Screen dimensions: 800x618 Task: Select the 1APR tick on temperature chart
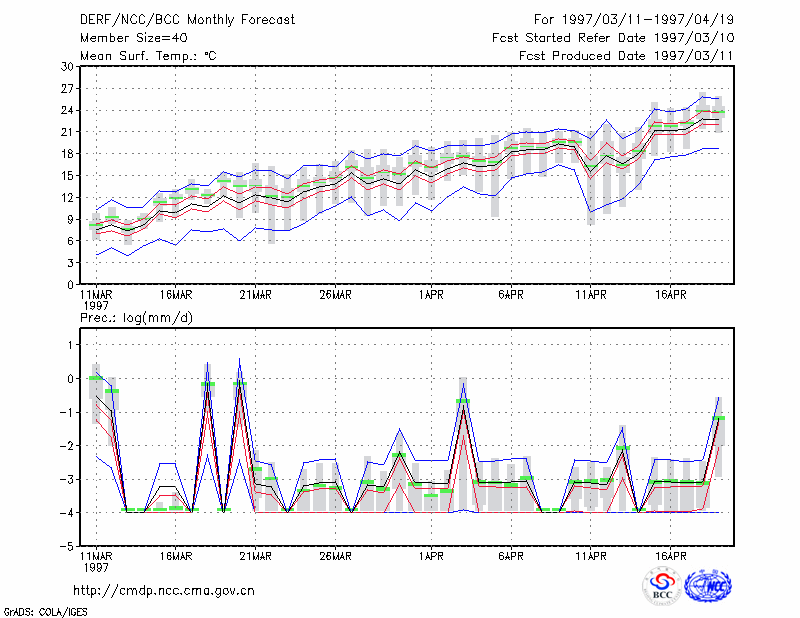coord(431,295)
